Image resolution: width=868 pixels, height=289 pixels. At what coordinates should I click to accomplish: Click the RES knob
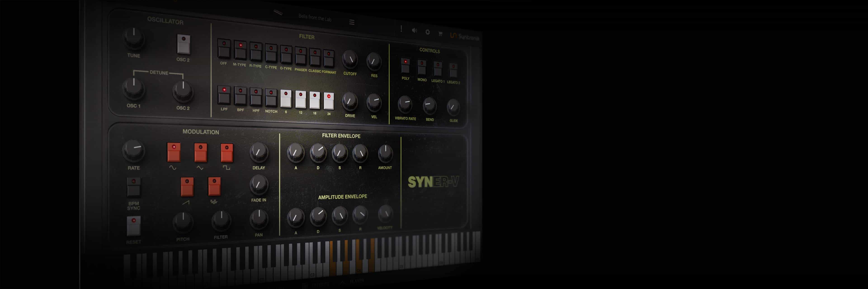pos(374,62)
